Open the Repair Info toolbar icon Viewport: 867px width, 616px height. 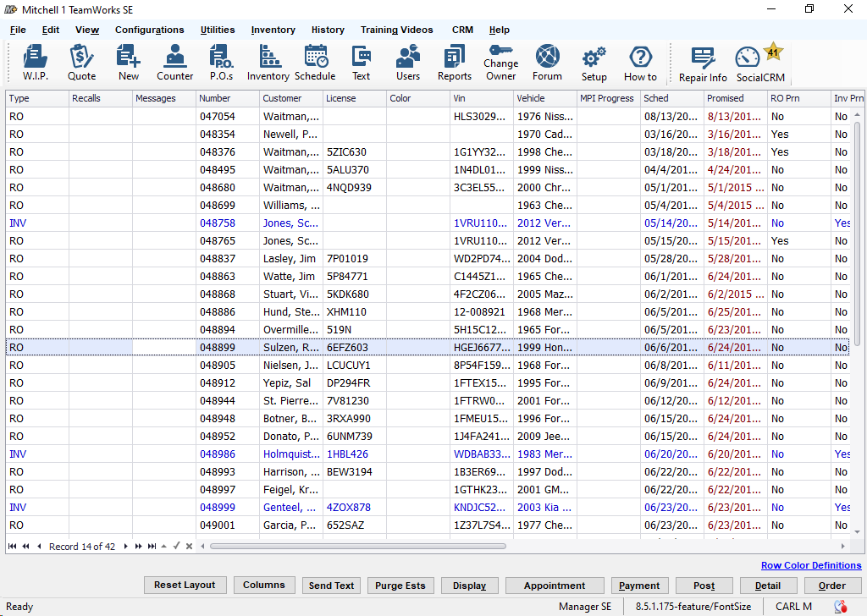703,64
